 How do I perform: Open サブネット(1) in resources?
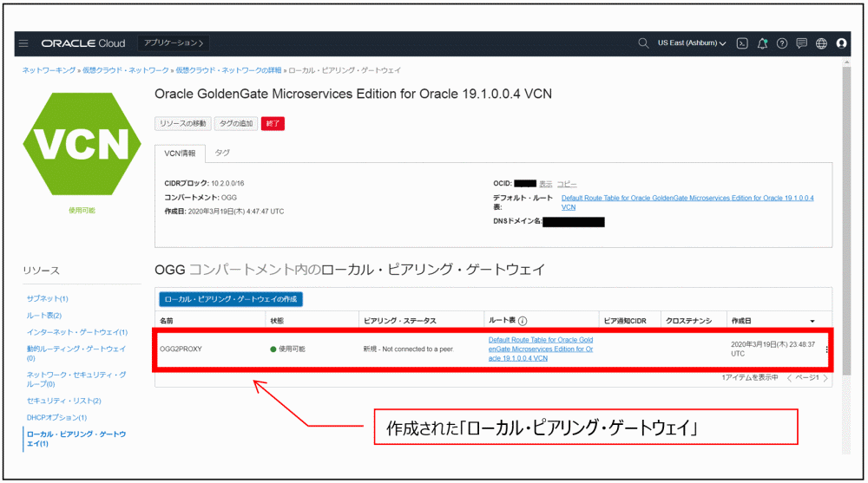pos(47,299)
